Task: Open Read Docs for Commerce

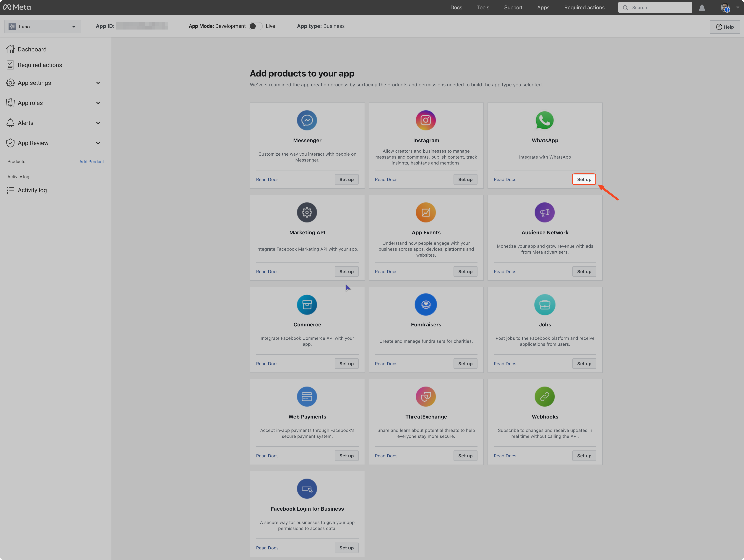Action: pyautogui.click(x=267, y=364)
